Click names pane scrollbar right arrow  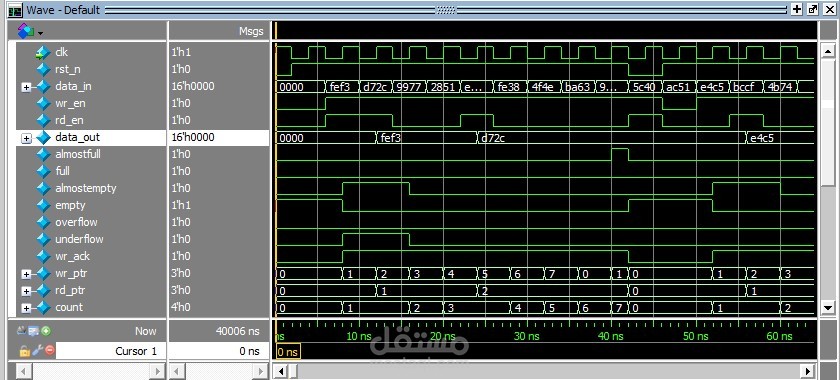(158, 371)
